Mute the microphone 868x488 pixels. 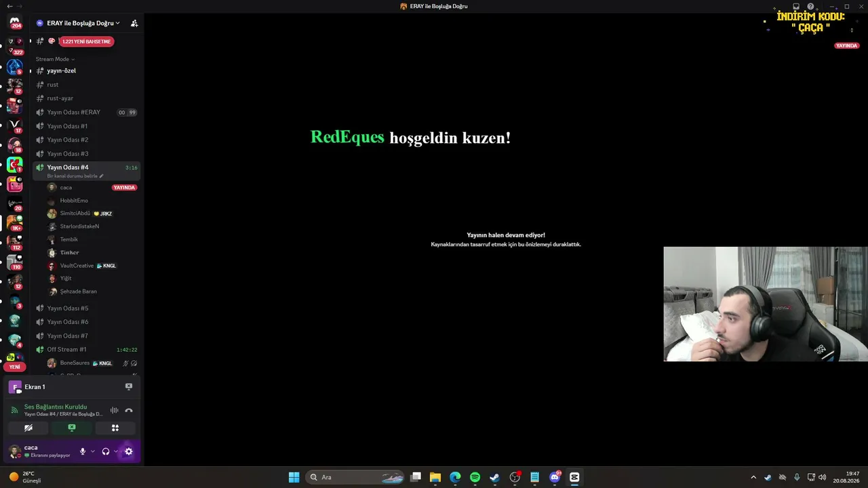[x=83, y=451]
